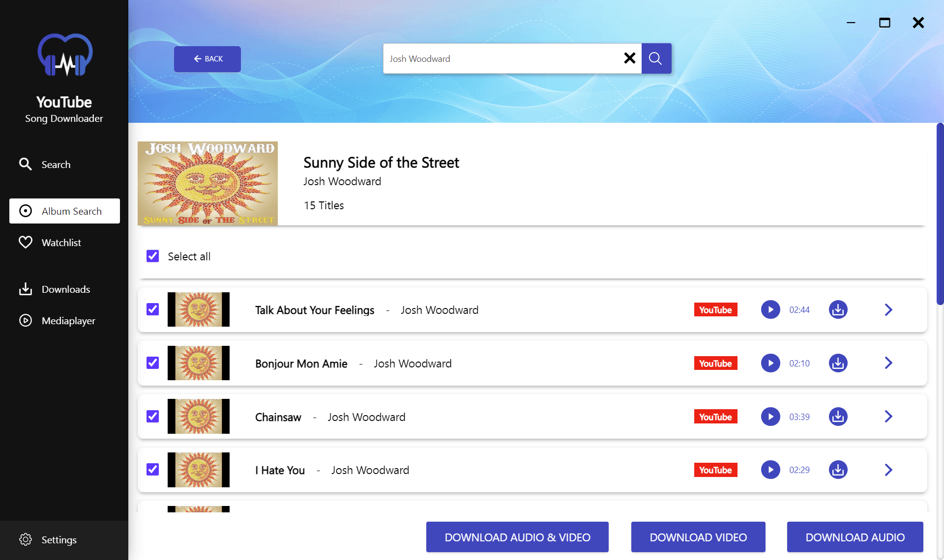Click the Chainsaw title text
The height and width of the screenshot is (560, 944).
(278, 417)
